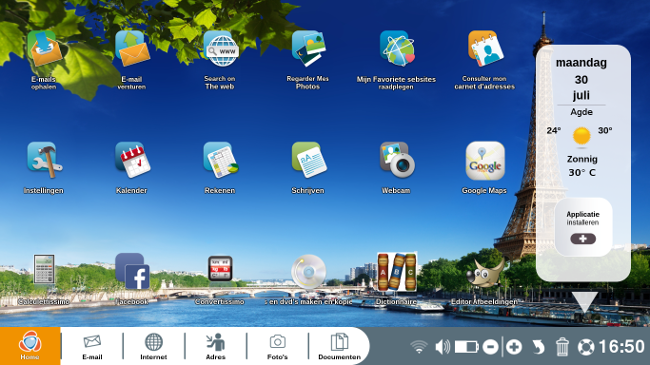The height and width of the screenshot is (365, 650).
Task: Toggle the speaker volume icon
Action: point(442,346)
